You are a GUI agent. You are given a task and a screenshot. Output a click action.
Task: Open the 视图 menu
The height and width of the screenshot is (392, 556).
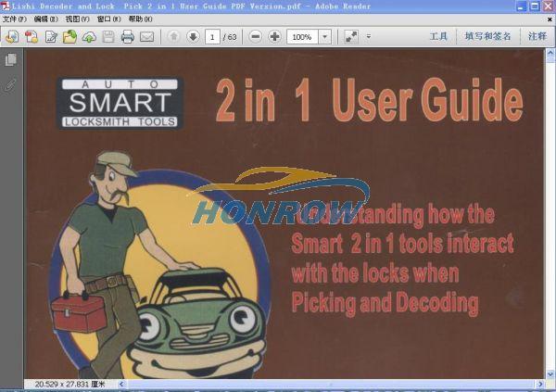[77, 19]
